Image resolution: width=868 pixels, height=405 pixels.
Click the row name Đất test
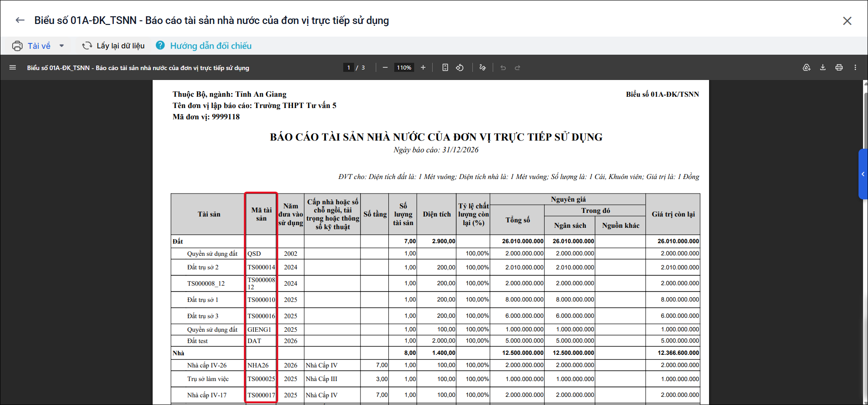(x=197, y=341)
